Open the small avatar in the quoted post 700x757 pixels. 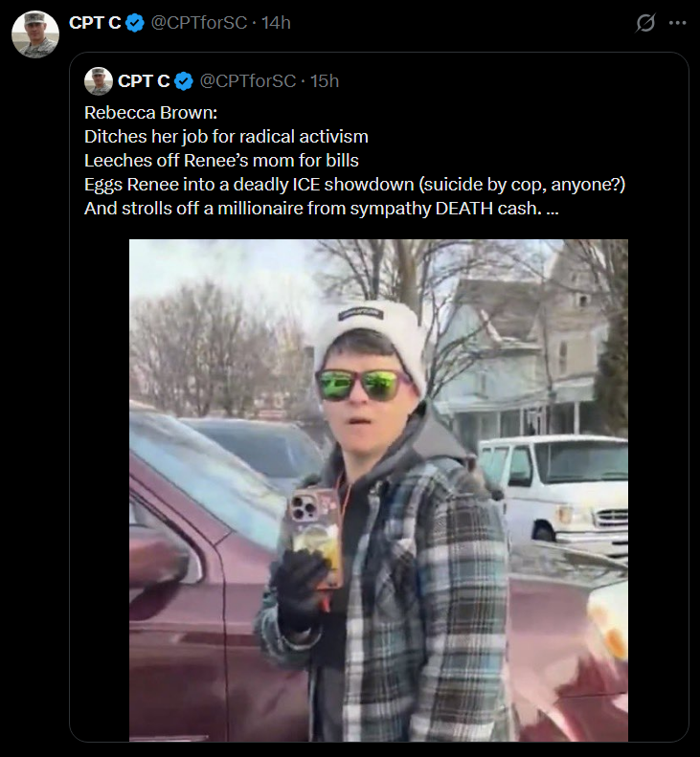[99, 81]
